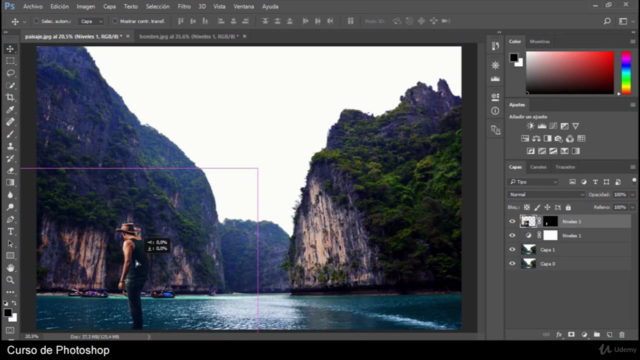Select the Eraser tool
This screenshot has width=640, height=360.
coord(11,171)
